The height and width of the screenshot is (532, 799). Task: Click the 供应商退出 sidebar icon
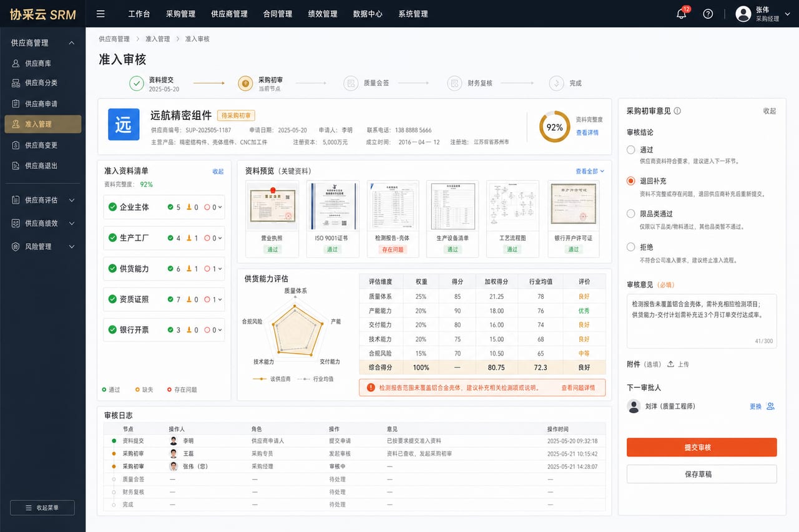click(16, 165)
